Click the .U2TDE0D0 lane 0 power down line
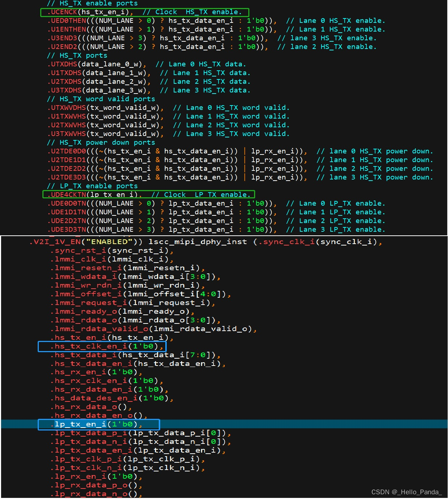The width and height of the screenshot is (448, 499). [x=240, y=151]
